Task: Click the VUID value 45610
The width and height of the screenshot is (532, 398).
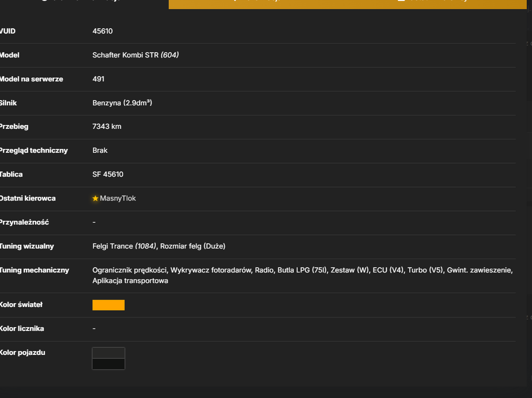Action: pos(103,31)
